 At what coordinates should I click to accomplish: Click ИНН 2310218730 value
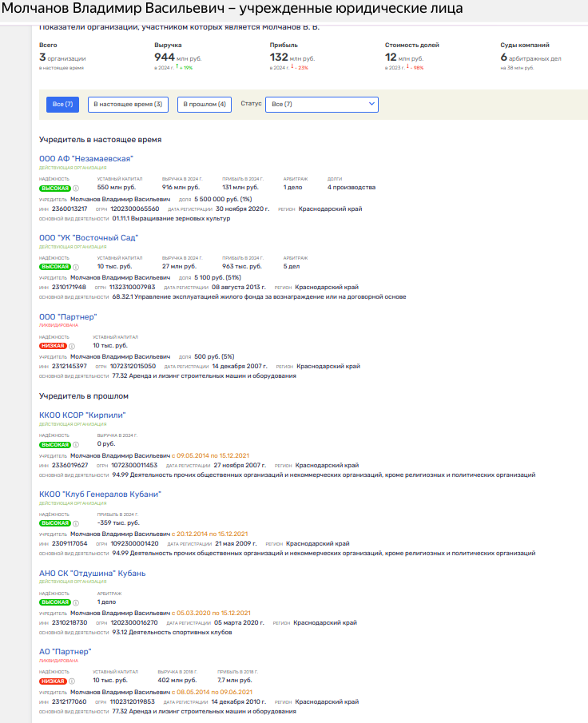point(70,623)
